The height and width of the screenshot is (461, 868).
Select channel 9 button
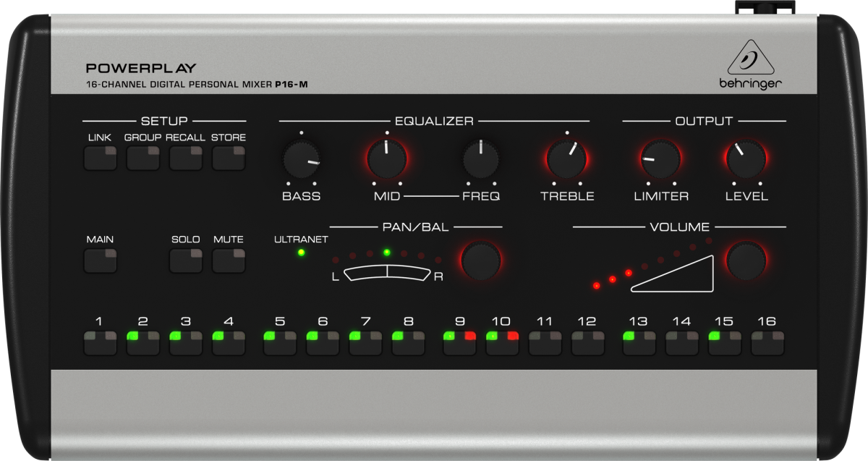[460, 342]
